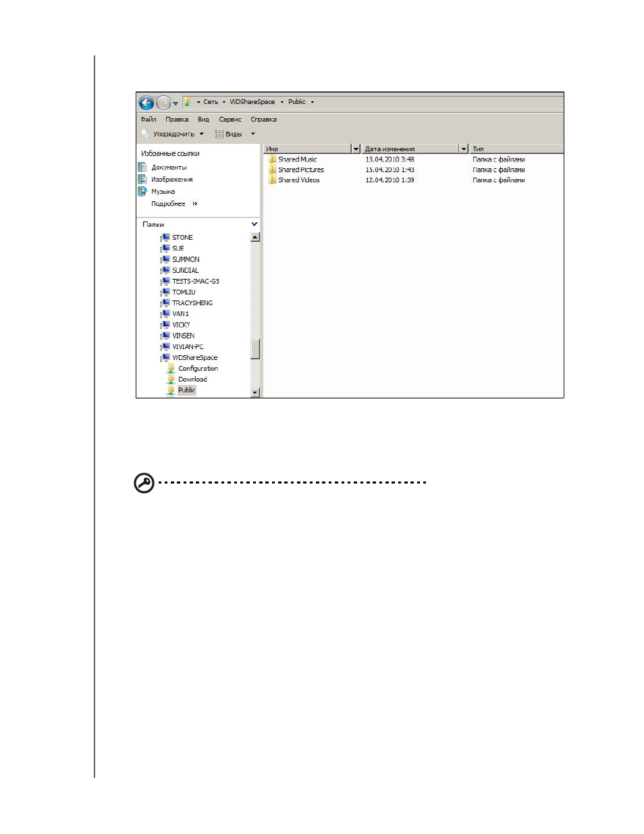Open the Дата изменения column dropdown arrow
Screen dimensions: 644x834
(463, 149)
